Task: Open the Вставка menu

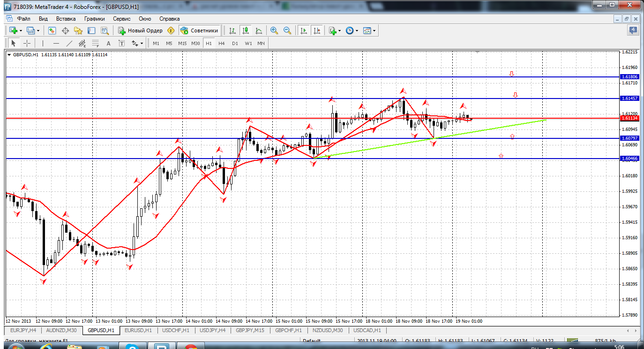Action: tap(66, 19)
